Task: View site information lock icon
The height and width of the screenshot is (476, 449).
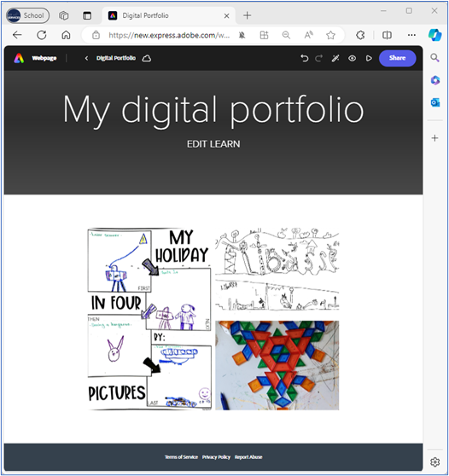Action: 96,35
